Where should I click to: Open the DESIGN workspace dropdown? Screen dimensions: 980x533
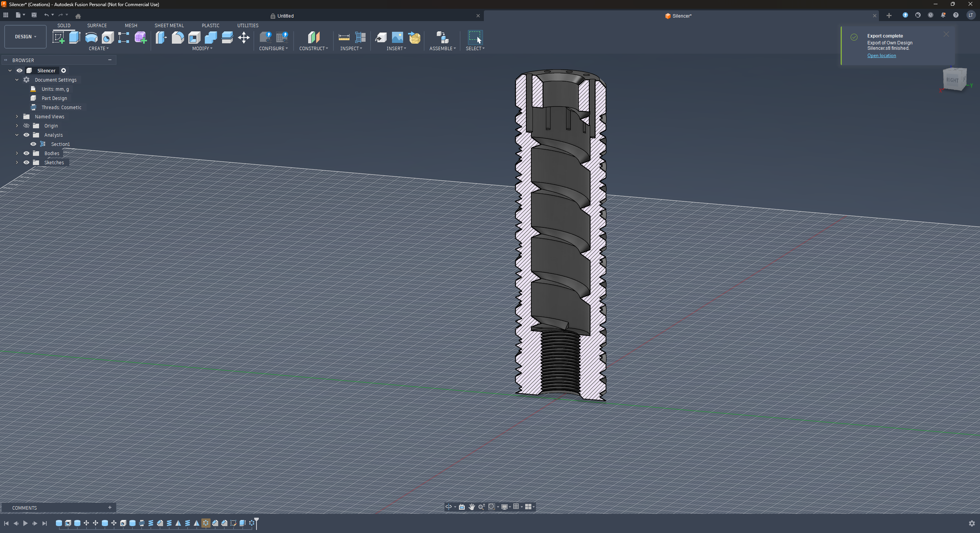(25, 37)
